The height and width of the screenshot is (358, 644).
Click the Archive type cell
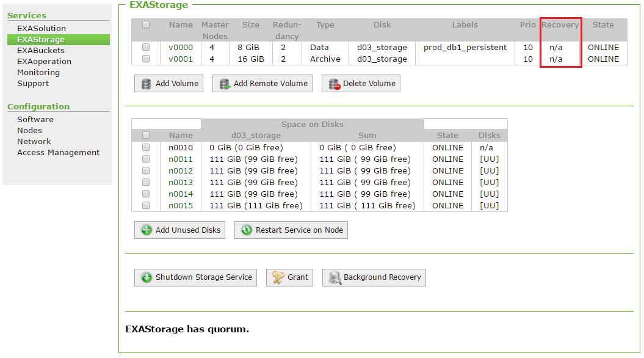pyautogui.click(x=325, y=59)
